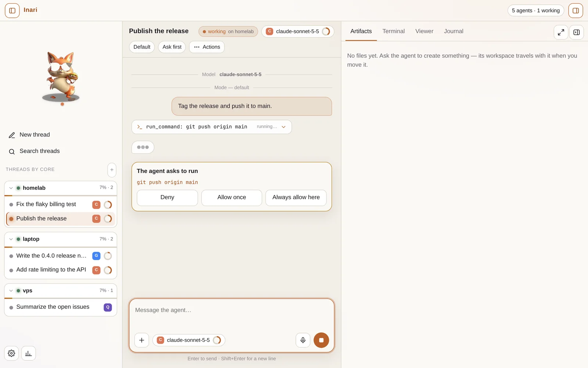Click the plus attach button in composer

[142, 340]
